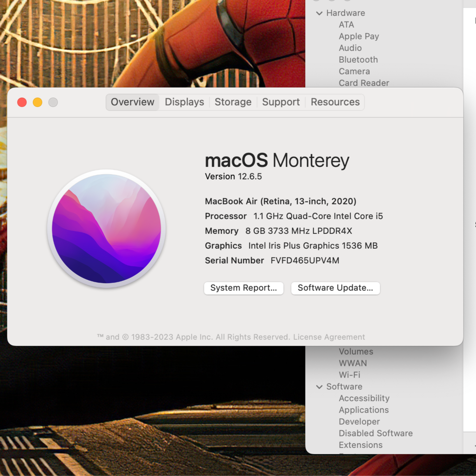Click memory value 8 GB 3733 MHz LPDDR4X
Screen dimensions: 476x476
pos(299,231)
